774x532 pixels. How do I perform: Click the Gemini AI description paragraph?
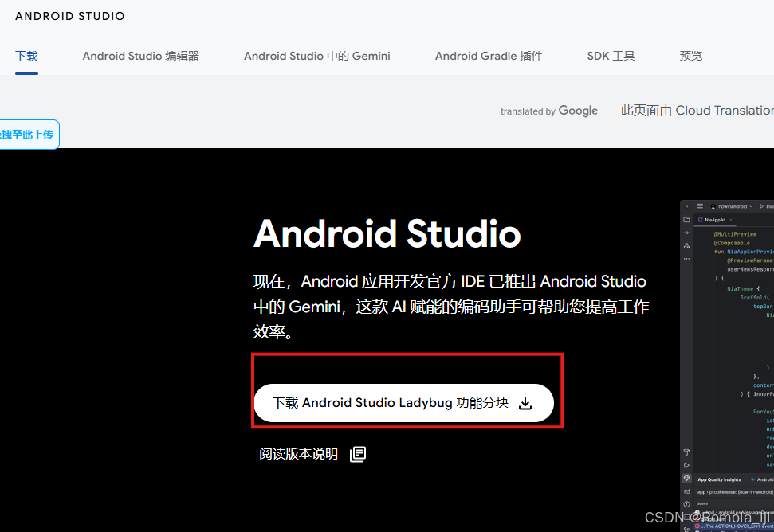450,307
